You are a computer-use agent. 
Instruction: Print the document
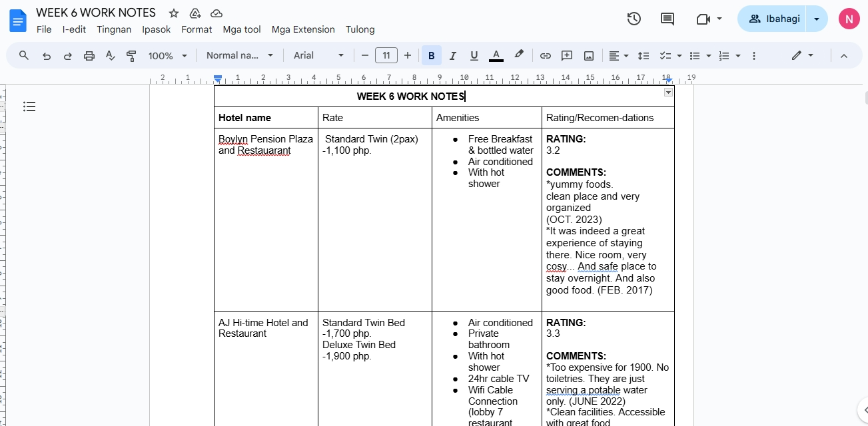coord(89,56)
